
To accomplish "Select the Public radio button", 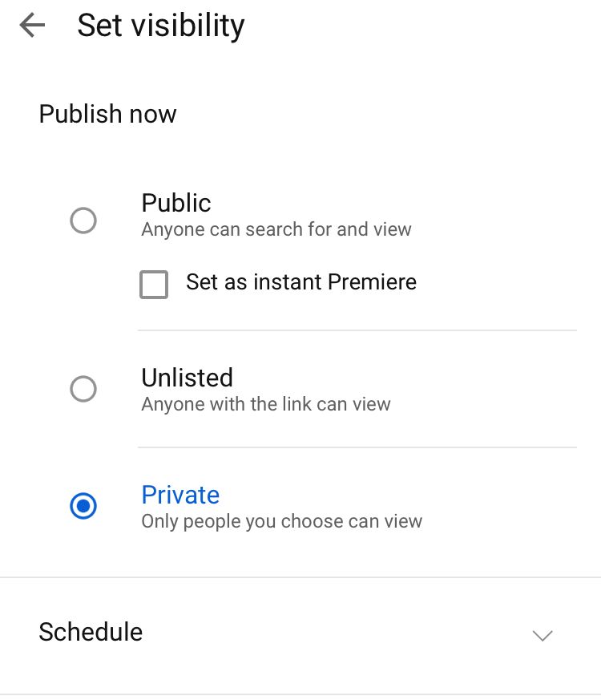I will point(83,220).
